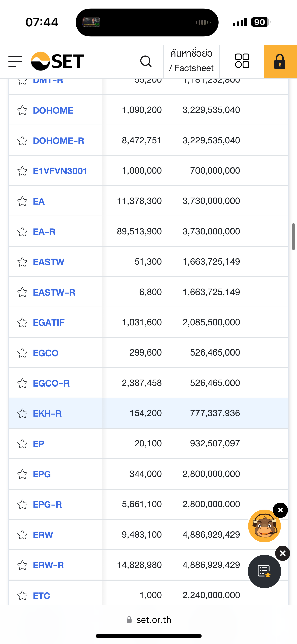Toggle favorite star for DOHOME
Viewport: 297px width, 644px height.
(x=22, y=110)
